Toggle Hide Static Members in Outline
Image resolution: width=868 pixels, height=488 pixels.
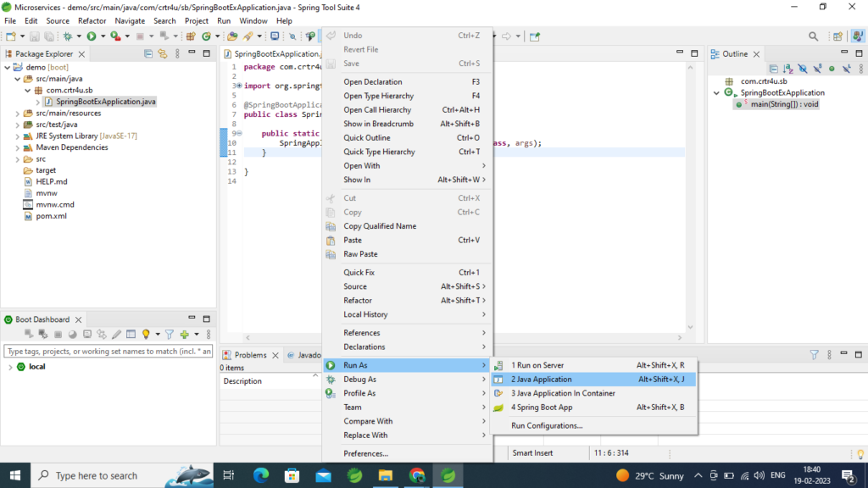click(x=817, y=69)
